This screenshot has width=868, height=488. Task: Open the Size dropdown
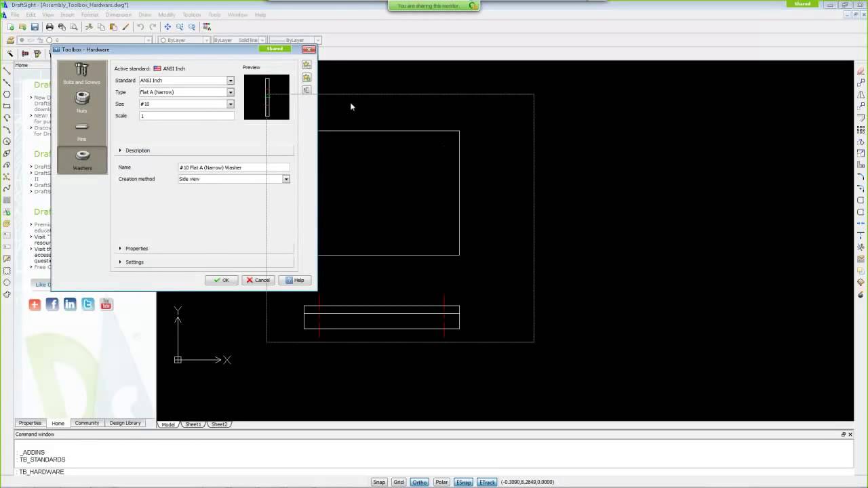tap(231, 104)
